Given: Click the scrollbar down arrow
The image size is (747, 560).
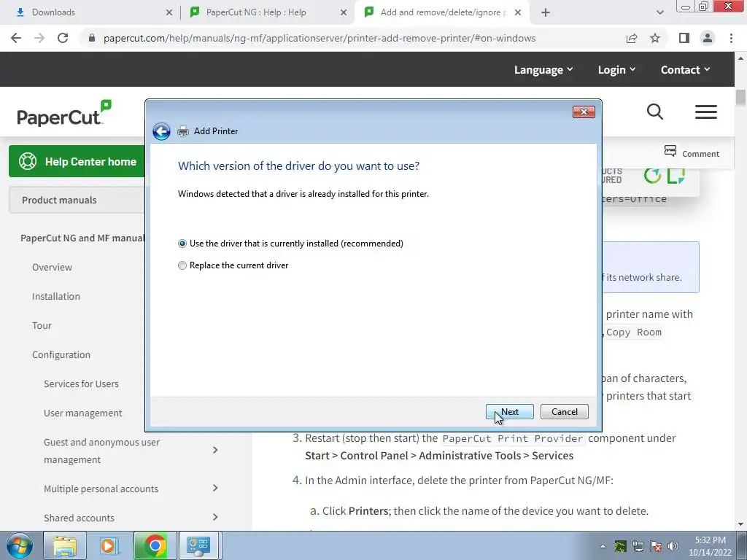Looking at the screenshot, I should coord(741,524).
